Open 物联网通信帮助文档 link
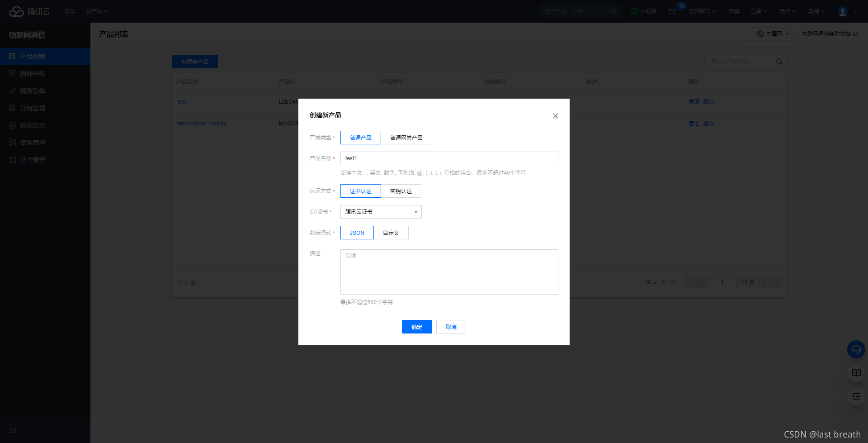 point(830,34)
